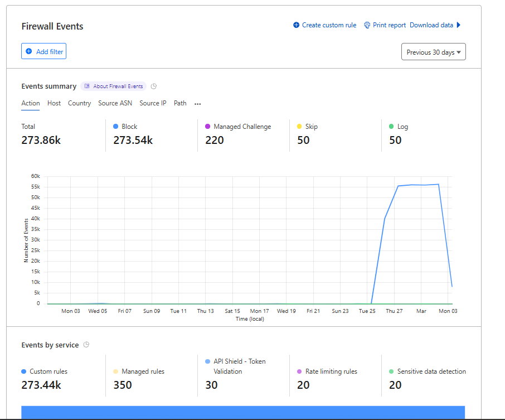The width and height of the screenshot is (505, 420).
Task: Click the arrow next to Download data
Action: [459, 25]
